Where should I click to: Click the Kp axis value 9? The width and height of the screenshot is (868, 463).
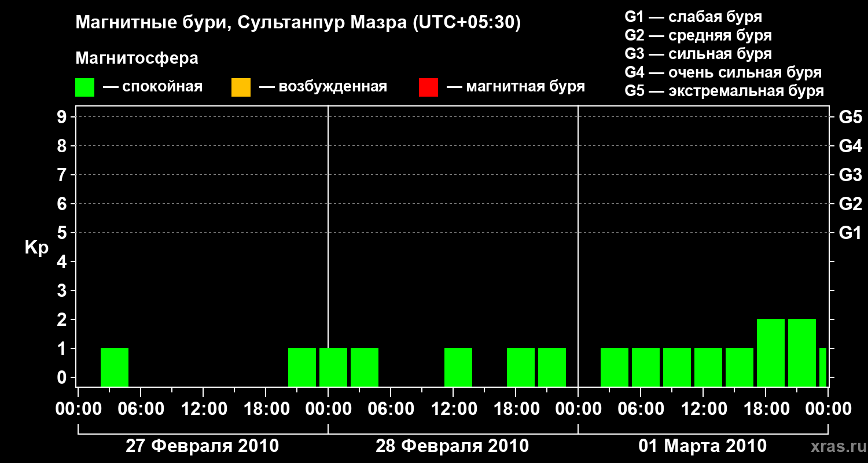pyautogui.click(x=63, y=117)
